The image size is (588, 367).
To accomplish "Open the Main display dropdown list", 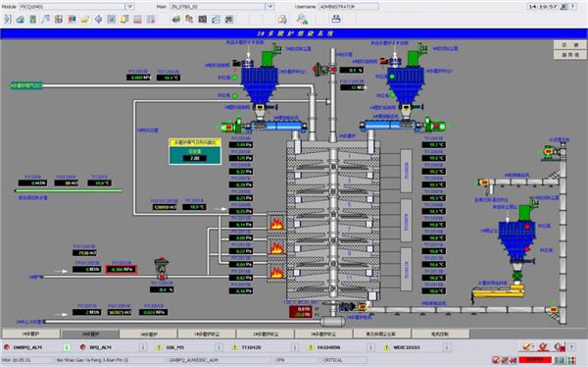I will [x=270, y=7].
